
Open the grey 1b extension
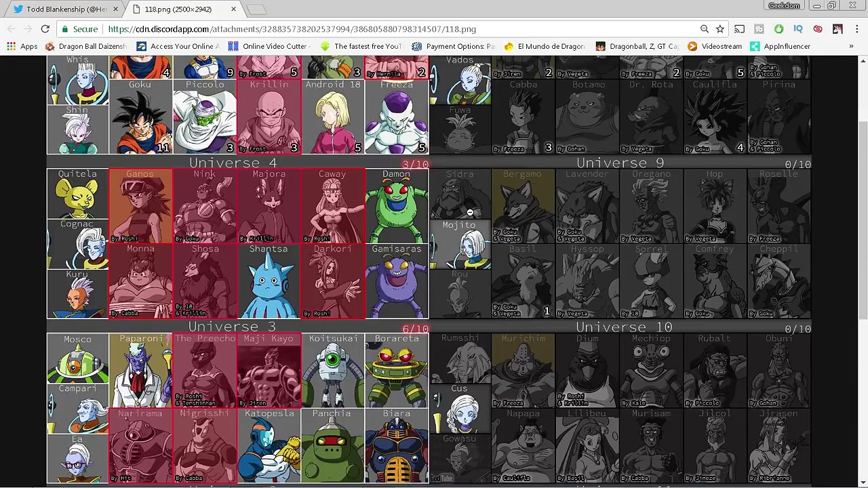click(759, 29)
